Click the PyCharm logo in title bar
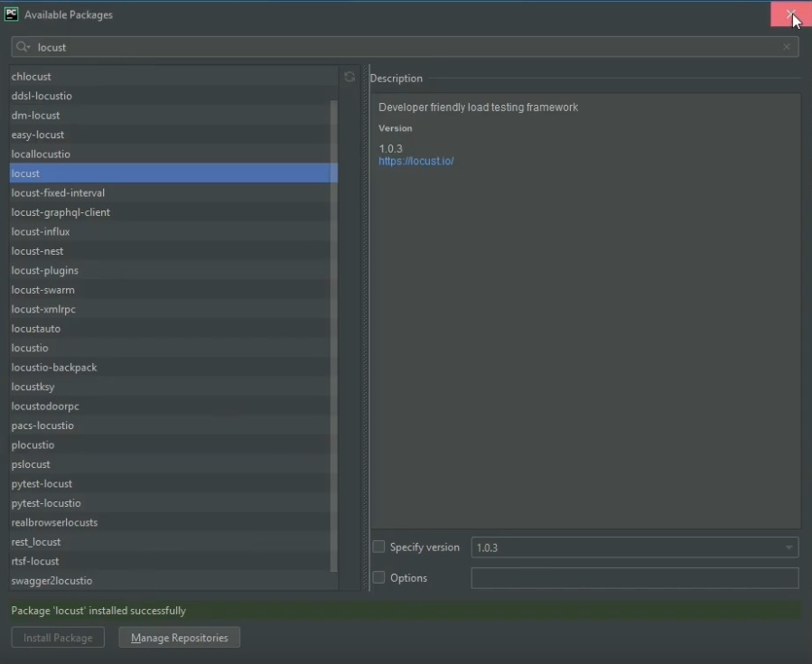 [11, 14]
